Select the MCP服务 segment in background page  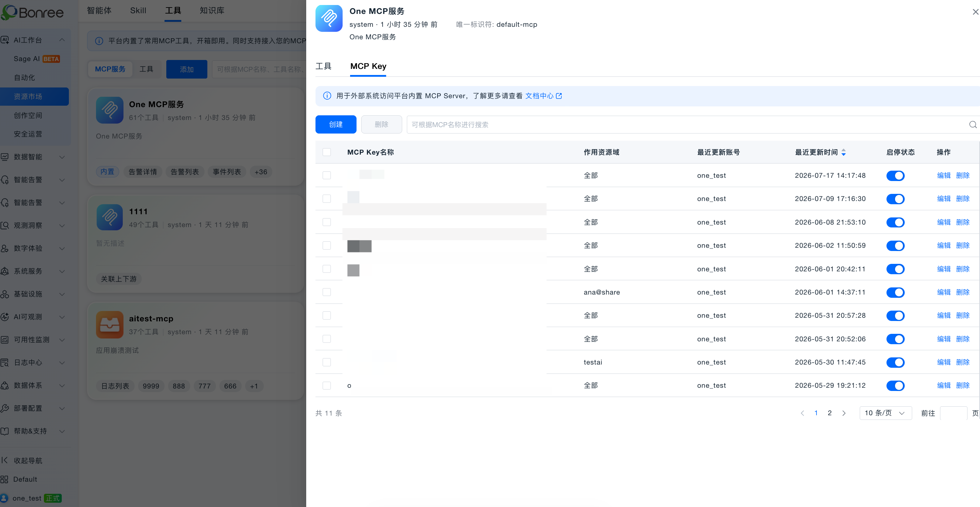coord(110,69)
